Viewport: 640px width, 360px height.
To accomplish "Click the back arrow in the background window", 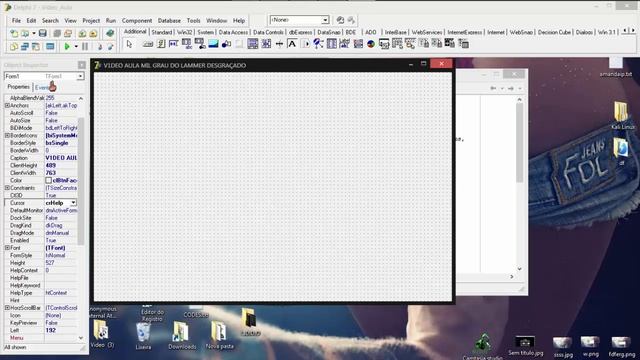I will point(493,88).
